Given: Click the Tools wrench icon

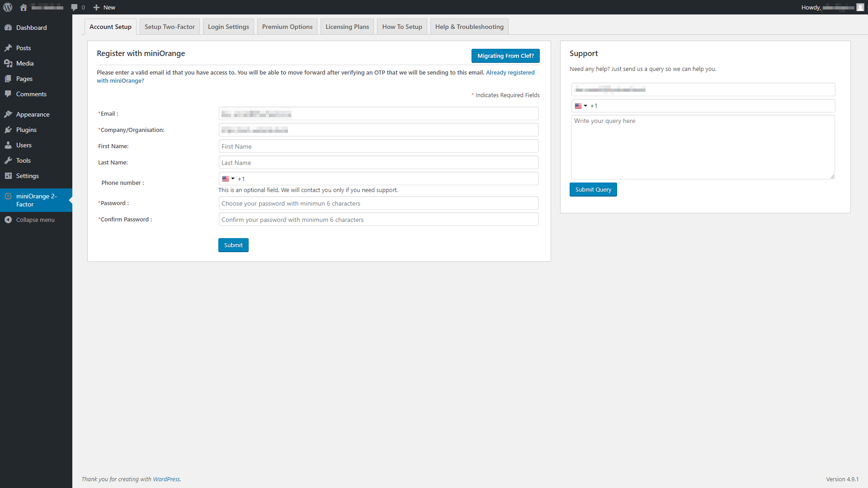Looking at the screenshot, I should (8, 160).
